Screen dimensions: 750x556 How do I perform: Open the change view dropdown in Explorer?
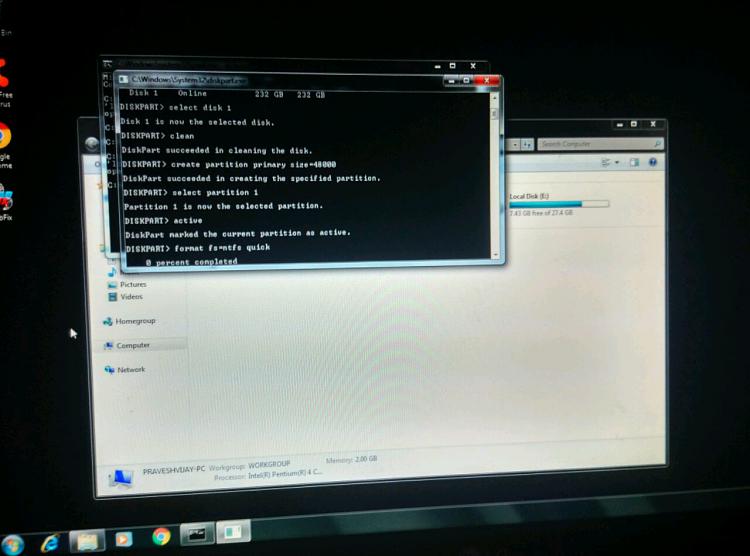pyautogui.click(x=617, y=163)
